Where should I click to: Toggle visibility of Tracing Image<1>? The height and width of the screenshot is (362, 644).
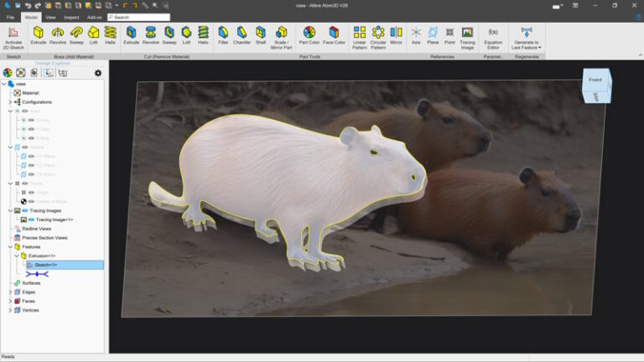[x=31, y=220]
